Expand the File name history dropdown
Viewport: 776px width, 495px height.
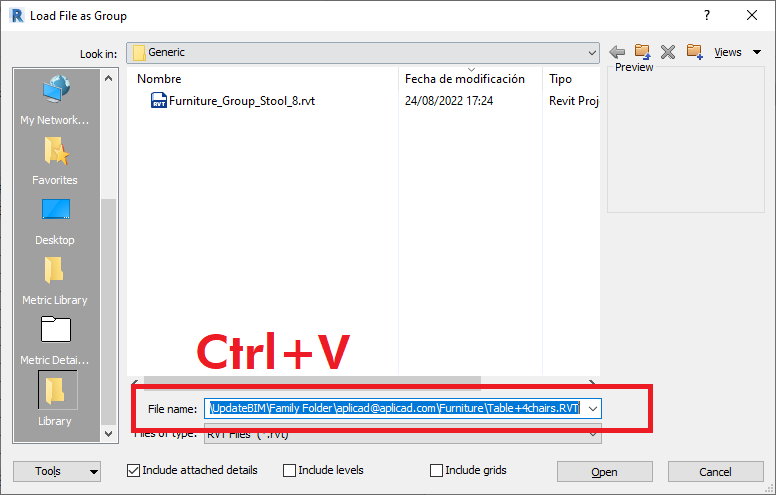point(592,409)
